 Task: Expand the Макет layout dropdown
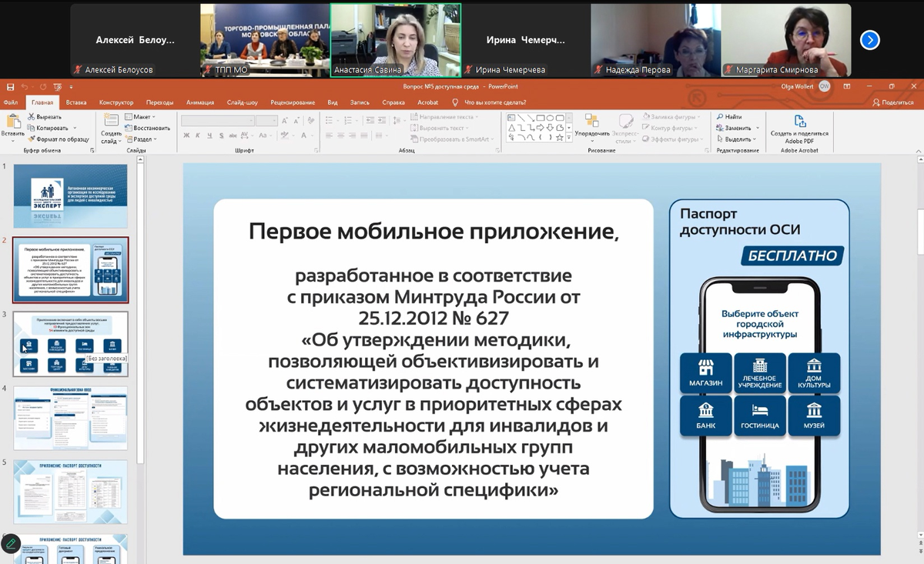[x=140, y=117]
